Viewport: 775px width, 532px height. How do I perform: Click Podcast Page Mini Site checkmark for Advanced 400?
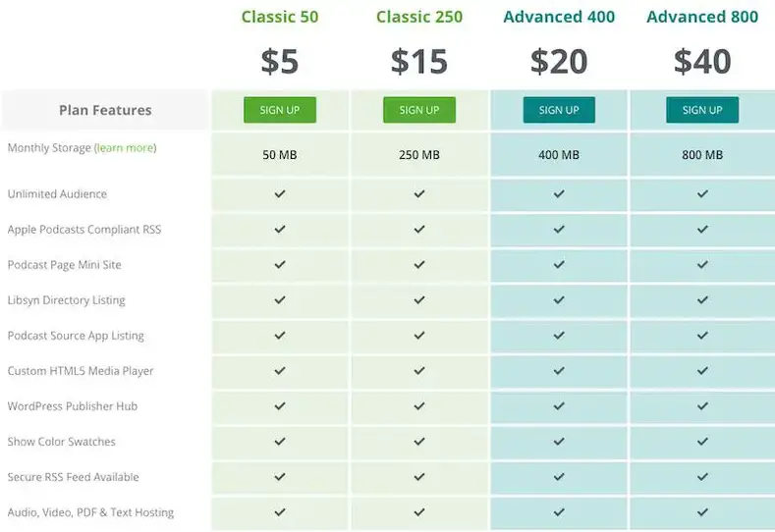pyautogui.click(x=559, y=265)
